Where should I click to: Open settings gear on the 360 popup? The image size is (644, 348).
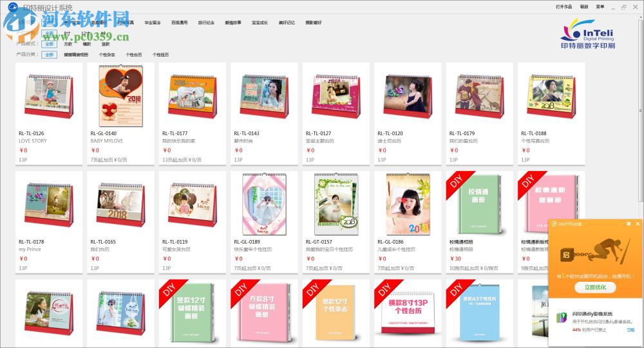[x=629, y=224]
